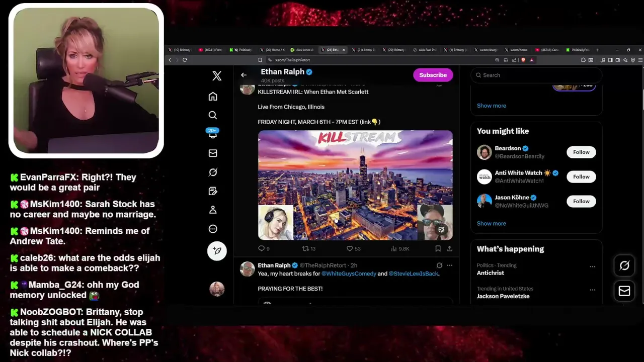Share the KILLSTREAM post
The width and height of the screenshot is (644, 362).
click(449, 248)
